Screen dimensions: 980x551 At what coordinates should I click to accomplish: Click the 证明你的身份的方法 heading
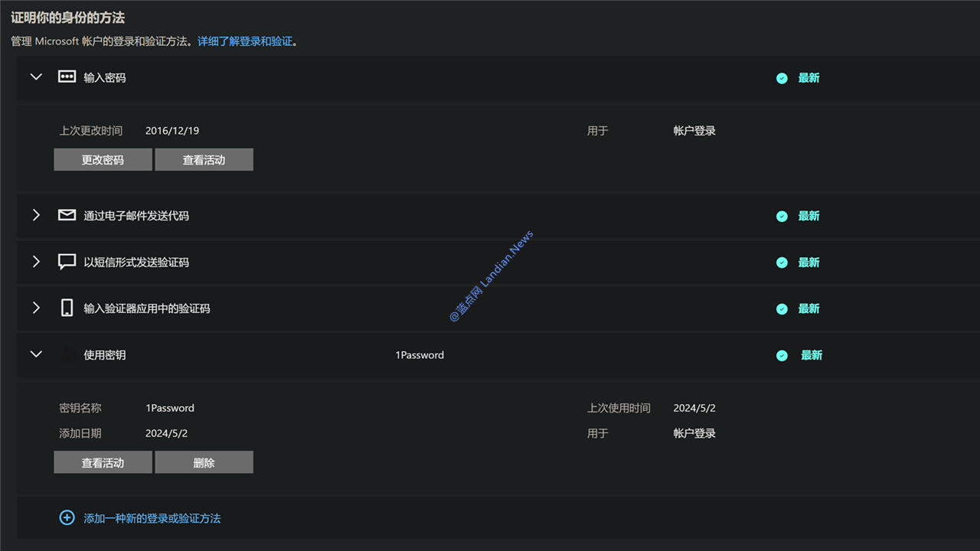(x=67, y=18)
